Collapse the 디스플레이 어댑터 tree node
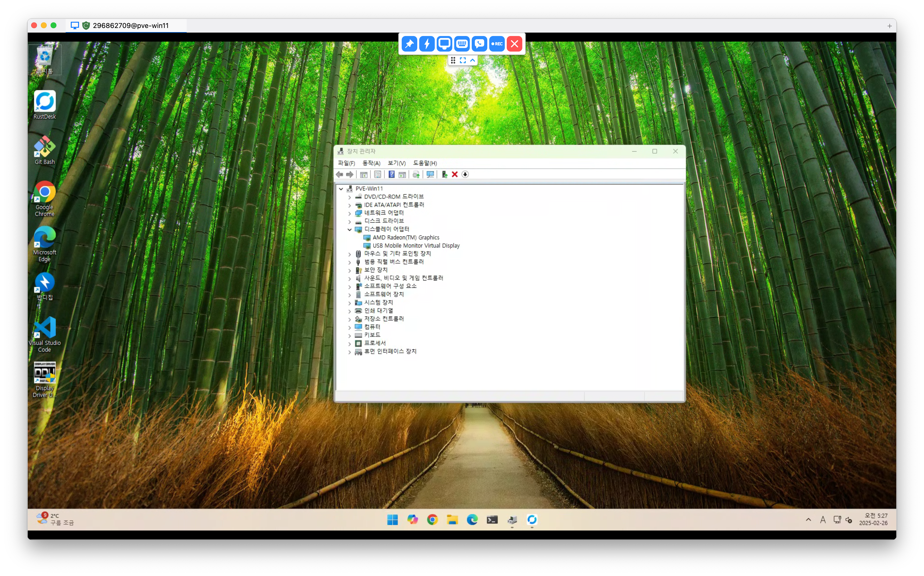The width and height of the screenshot is (924, 576). tap(349, 229)
